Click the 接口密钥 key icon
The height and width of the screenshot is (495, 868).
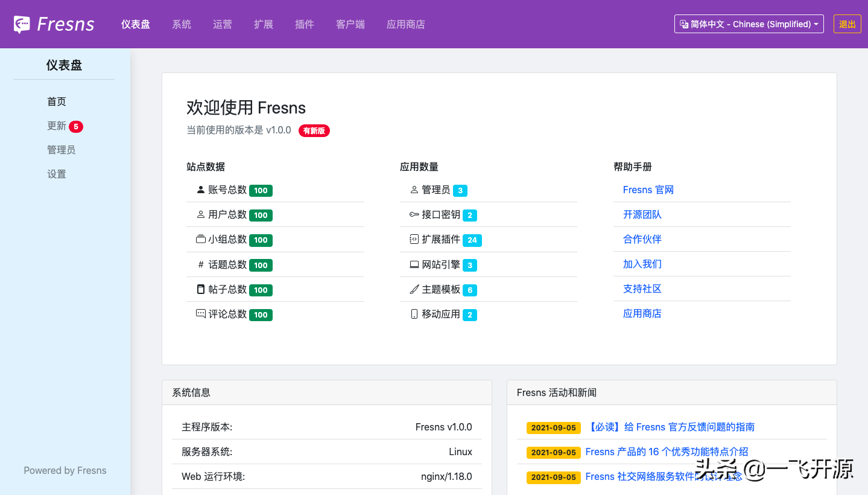(414, 214)
